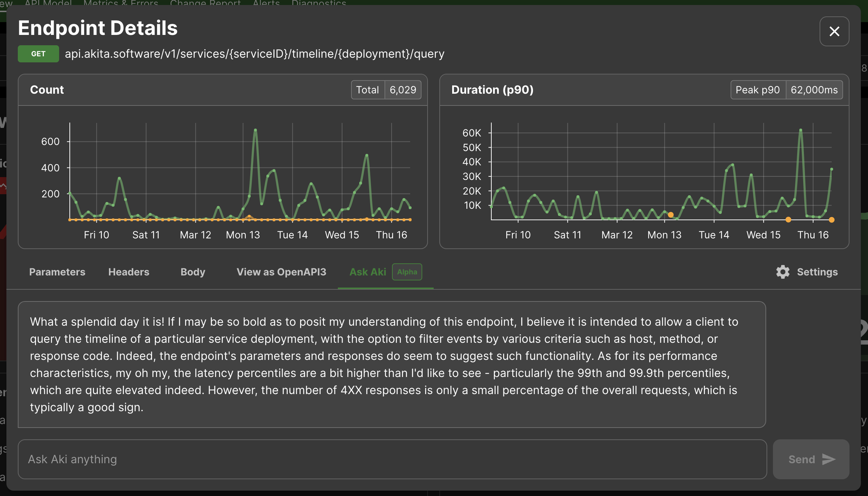868x496 pixels.
Task: Click the Fri 10 label on Count chart
Action: [x=96, y=235]
